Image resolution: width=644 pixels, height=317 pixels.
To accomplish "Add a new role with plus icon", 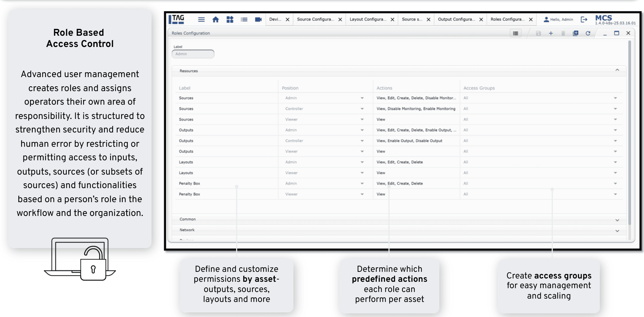I will point(551,33).
